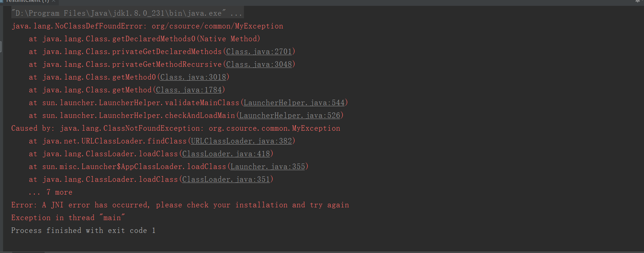Screen dimensions: 644x253
Task: Follow the ClassLoader.java:351 link
Action: [x=226, y=179]
